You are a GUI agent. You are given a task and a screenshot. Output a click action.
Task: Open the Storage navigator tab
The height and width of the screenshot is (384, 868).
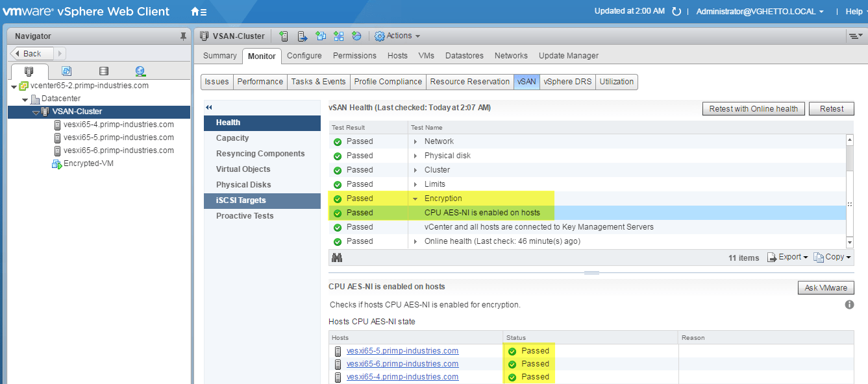point(103,71)
